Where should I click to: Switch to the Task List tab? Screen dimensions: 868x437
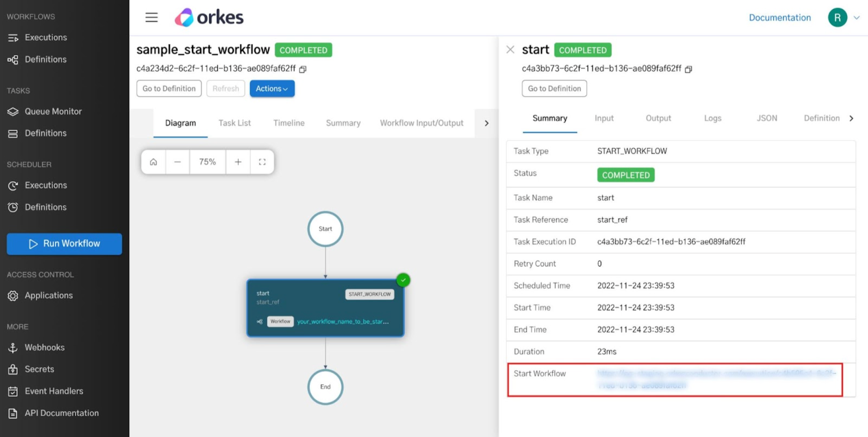234,123
